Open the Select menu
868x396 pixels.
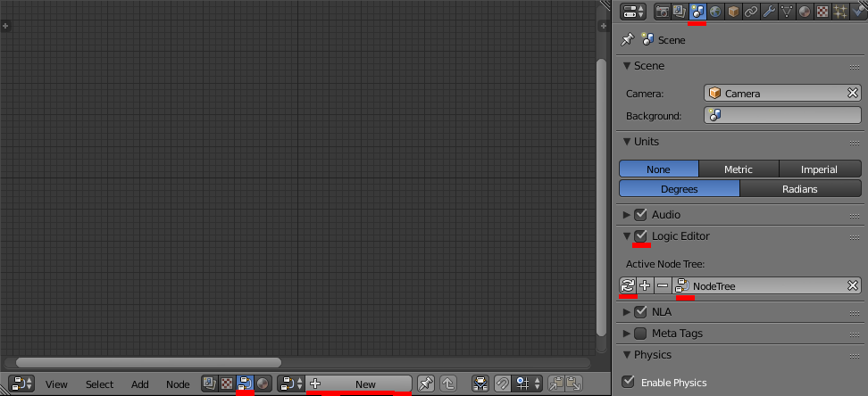pyautogui.click(x=100, y=384)
